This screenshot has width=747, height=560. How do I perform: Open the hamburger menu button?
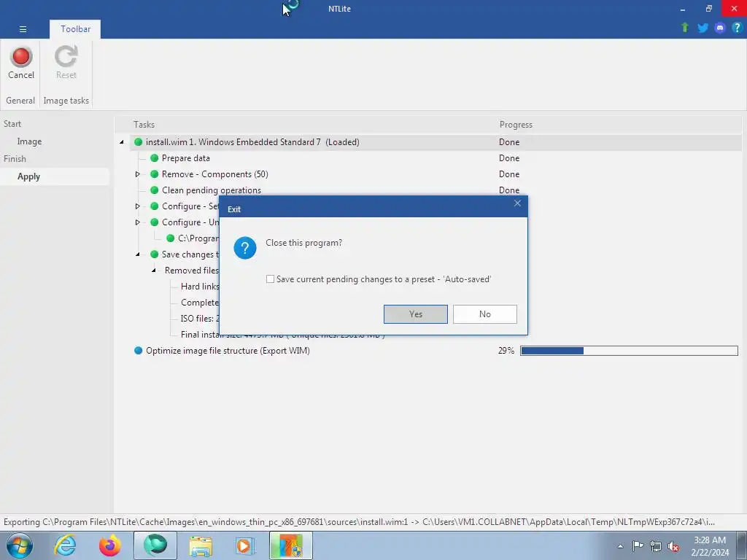pos(23,29)
